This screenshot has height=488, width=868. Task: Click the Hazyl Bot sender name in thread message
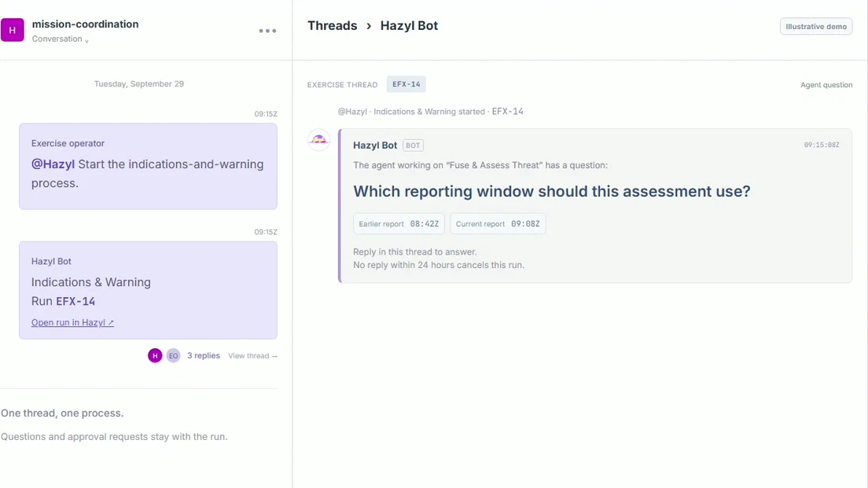coord(375,145)
